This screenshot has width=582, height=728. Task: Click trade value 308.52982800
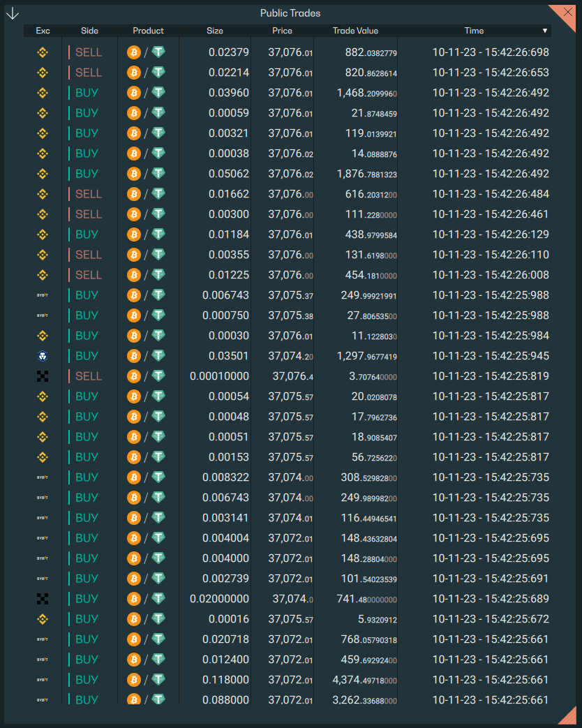(369, 477)
